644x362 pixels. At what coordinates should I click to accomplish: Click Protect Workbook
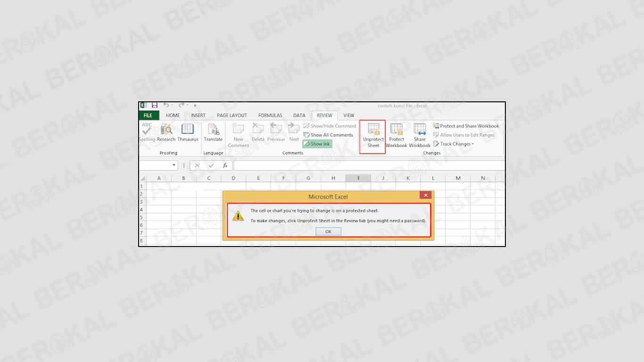(396, 135)
